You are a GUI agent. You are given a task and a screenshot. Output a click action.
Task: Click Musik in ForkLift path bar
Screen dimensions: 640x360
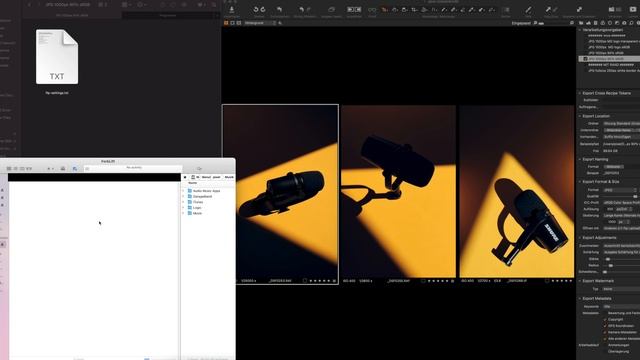[x=229, y=177]
